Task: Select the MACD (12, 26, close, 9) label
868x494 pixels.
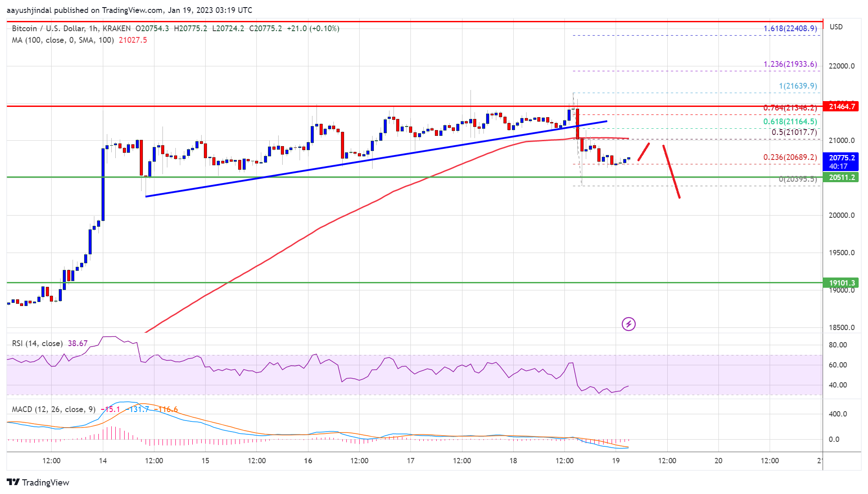Action: click(53, 409)
